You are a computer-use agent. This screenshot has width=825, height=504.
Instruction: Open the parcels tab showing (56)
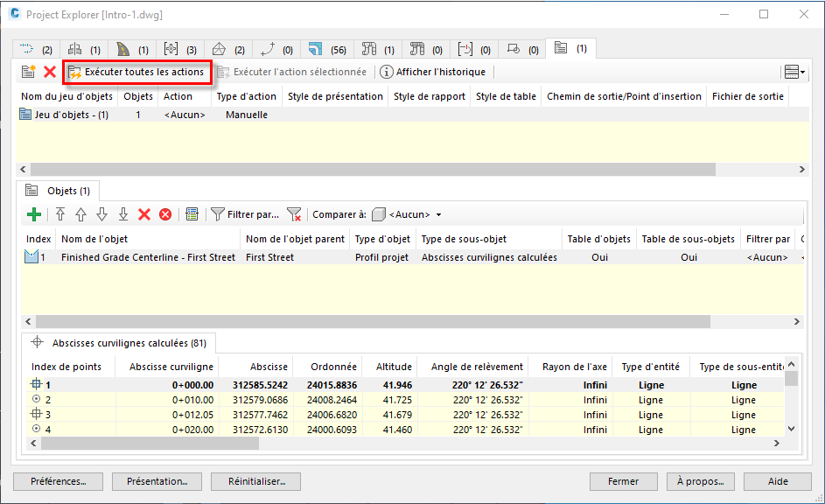point(326,50)
